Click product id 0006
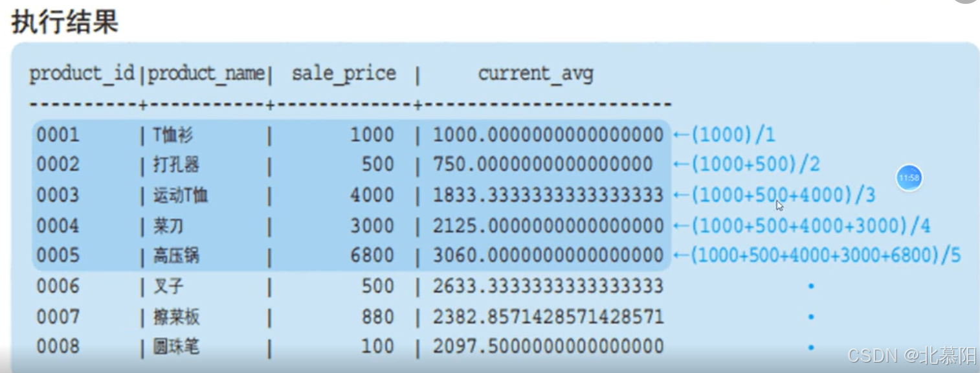Image resolution: width=980 pixels, height=373 pixels. 58,286
